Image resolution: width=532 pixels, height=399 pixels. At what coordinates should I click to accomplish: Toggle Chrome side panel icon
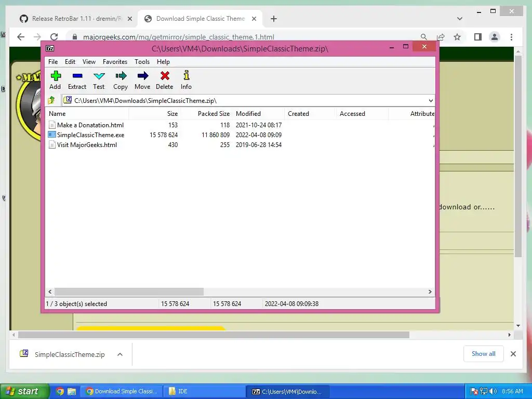coord(478,37)
